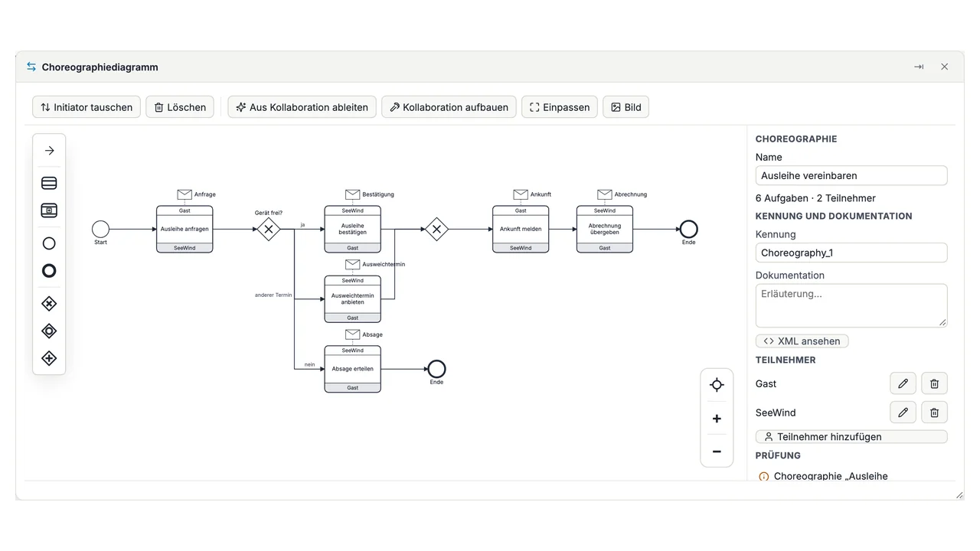Zoom out with the minus button

coord(717,452)
